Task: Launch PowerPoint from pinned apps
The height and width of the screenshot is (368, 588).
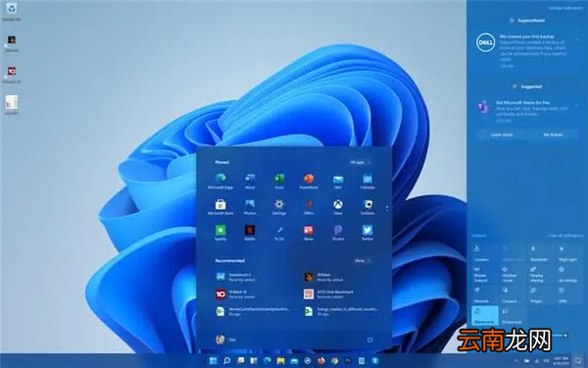Action: [x=309, y=181]
